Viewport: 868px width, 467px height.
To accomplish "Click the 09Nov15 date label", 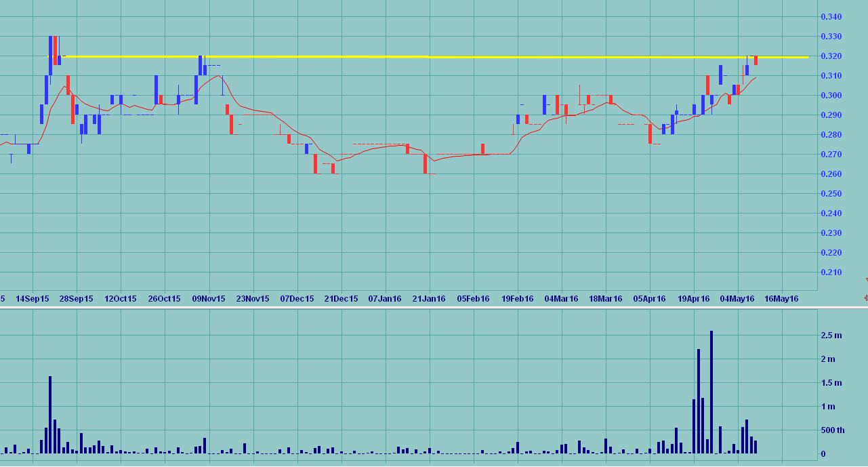I will [209, 299].
